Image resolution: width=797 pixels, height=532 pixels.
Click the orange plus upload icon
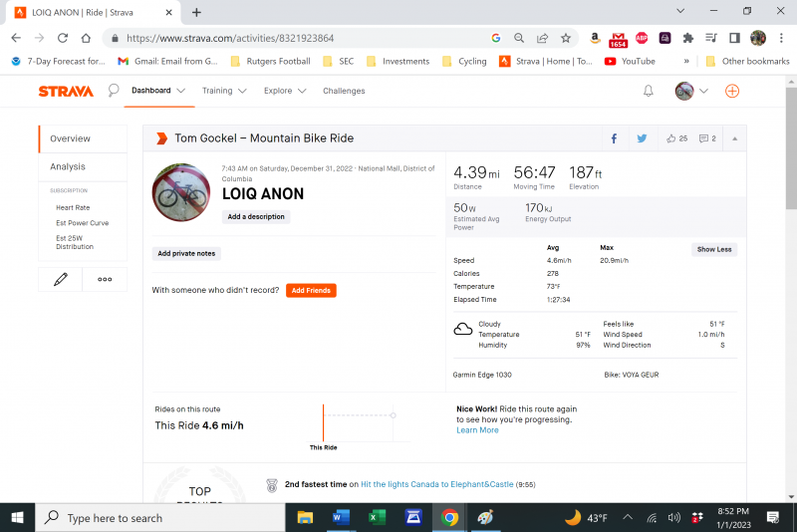point(732,91)
